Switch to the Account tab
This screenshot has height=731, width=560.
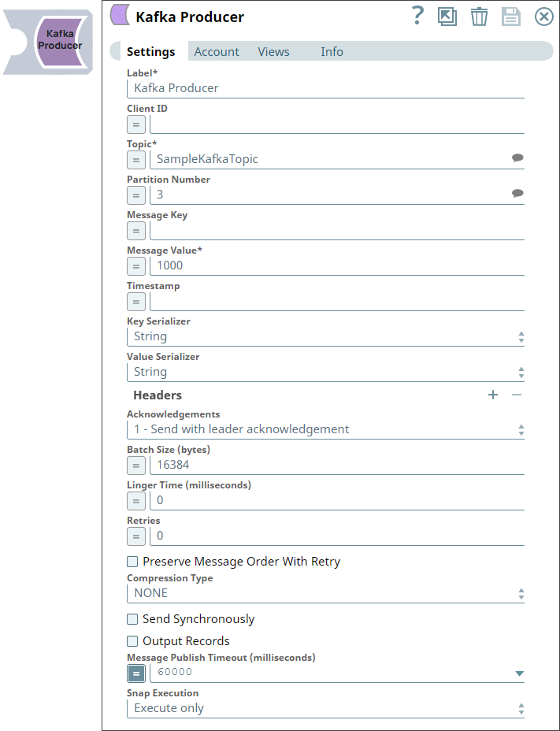pyautogui.click(x=217, y=52)
